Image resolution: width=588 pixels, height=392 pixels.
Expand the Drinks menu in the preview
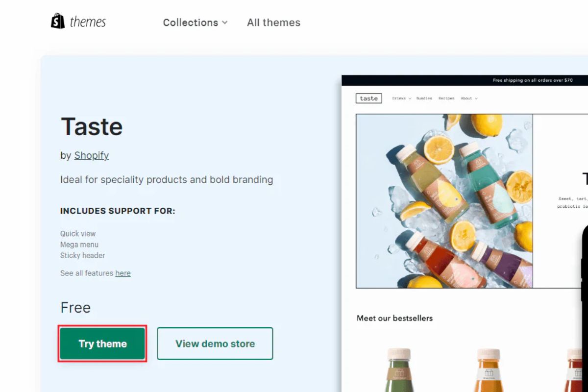click(401, 98)
